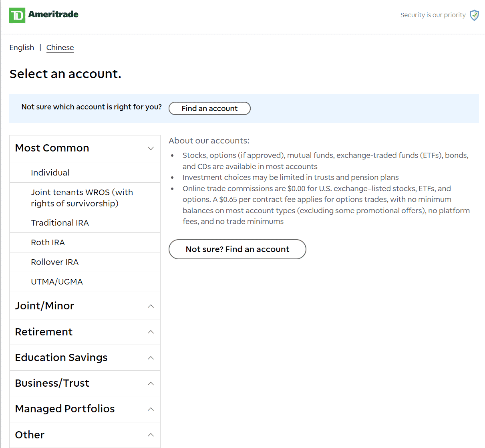Select Joint tenants WROS account
The image size is (485, 448).
click(85, 198)
